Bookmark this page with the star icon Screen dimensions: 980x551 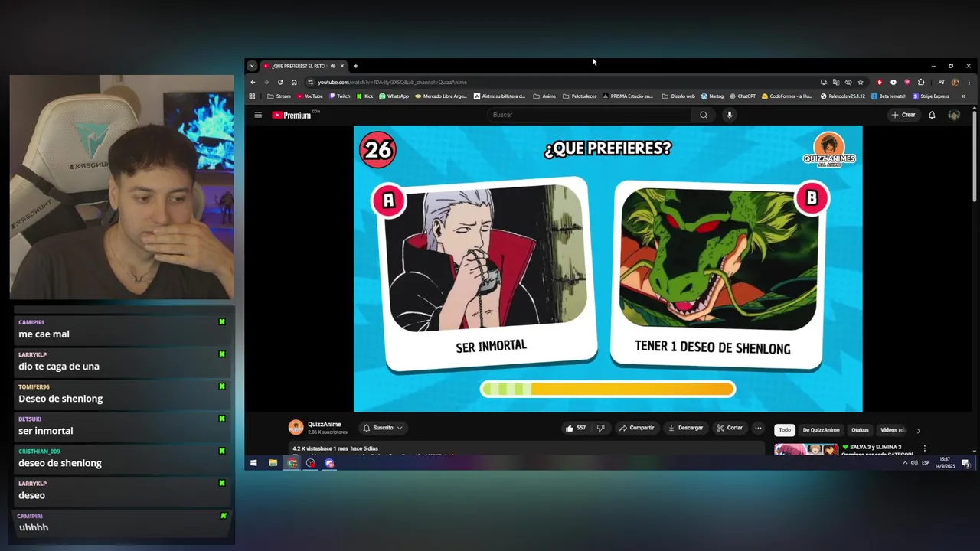pos(861,82)
